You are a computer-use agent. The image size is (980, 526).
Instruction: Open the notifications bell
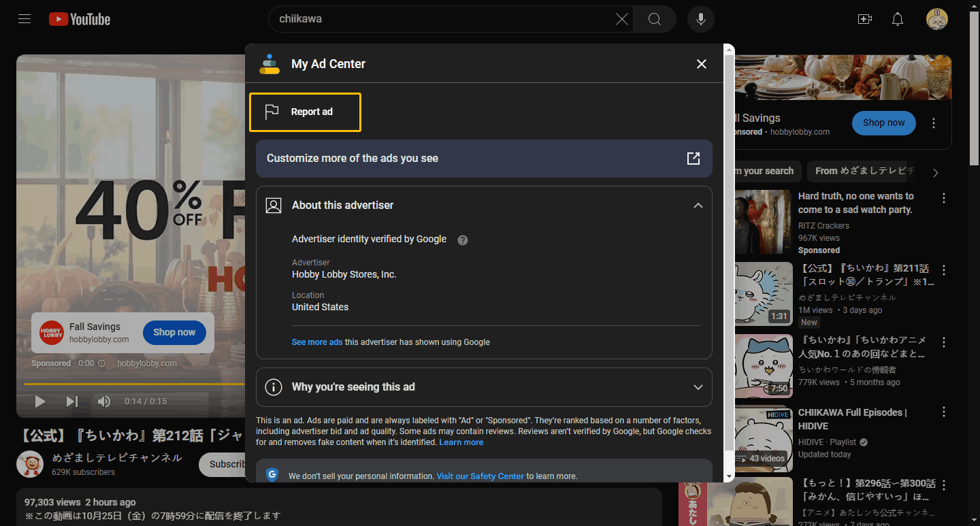click(x=898, y=19)
